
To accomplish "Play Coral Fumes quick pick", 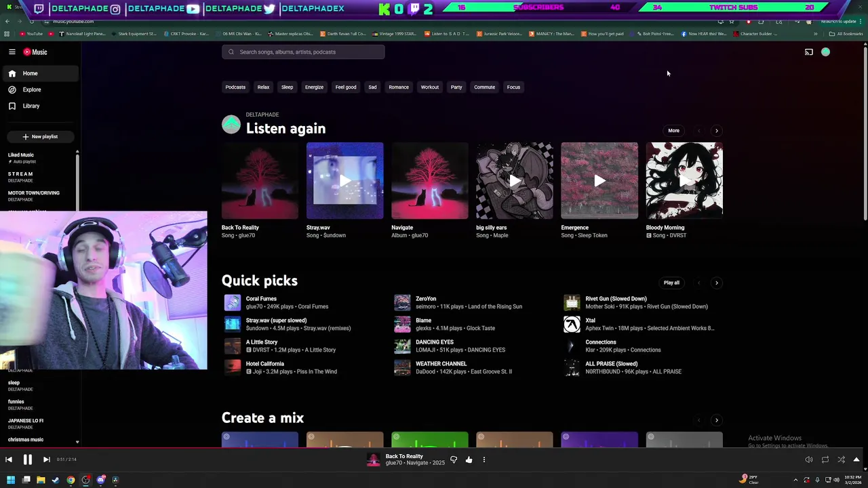I will pyautogui.click(x=233, y=302).
